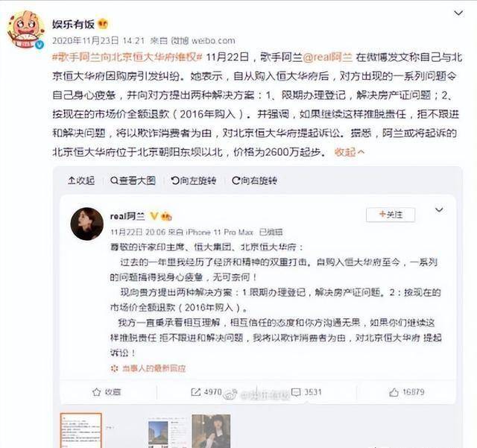Select 查看大图 to view full image
Screen dimensions: 477x448
[x=133, y=180]
